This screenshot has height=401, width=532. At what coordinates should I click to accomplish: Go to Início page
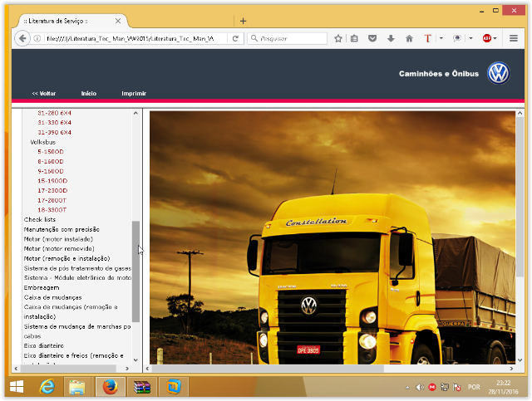tap(89, 93)
